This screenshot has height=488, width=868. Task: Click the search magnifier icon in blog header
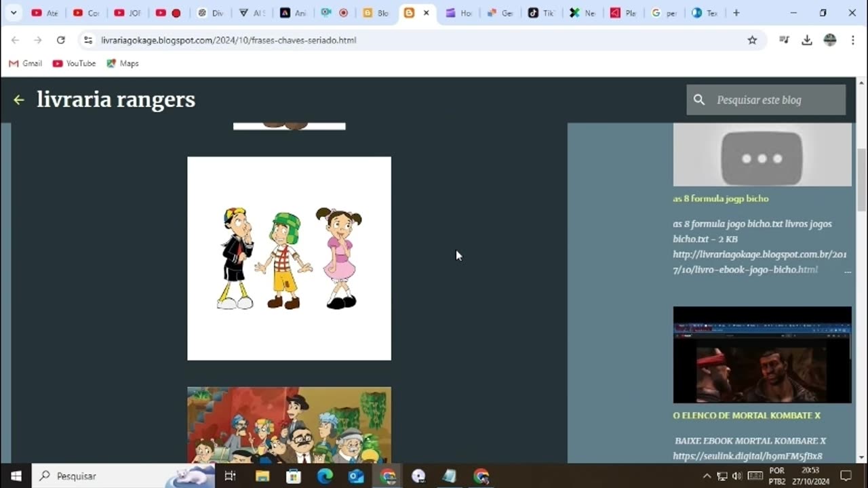pos(699,100)
